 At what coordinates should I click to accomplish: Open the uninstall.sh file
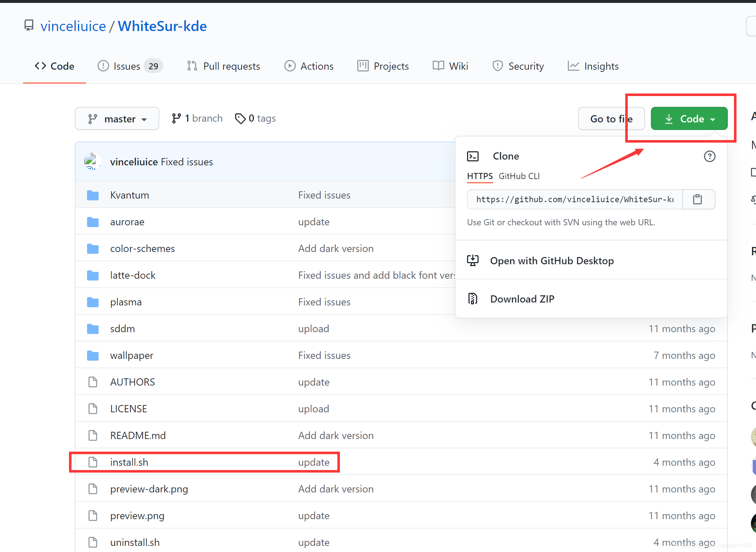pyautogui.click(x=135, y=542)
